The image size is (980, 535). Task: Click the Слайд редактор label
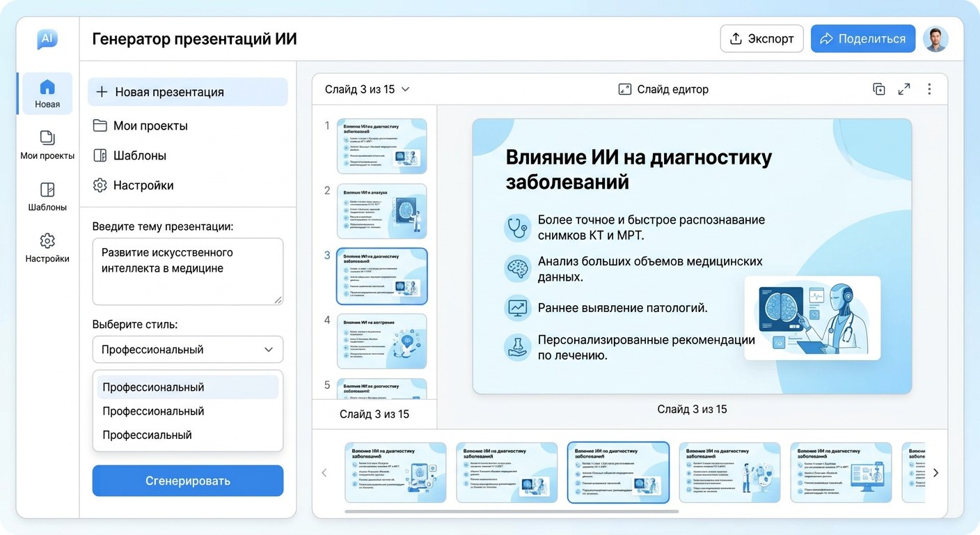click(x=672, y=89)
